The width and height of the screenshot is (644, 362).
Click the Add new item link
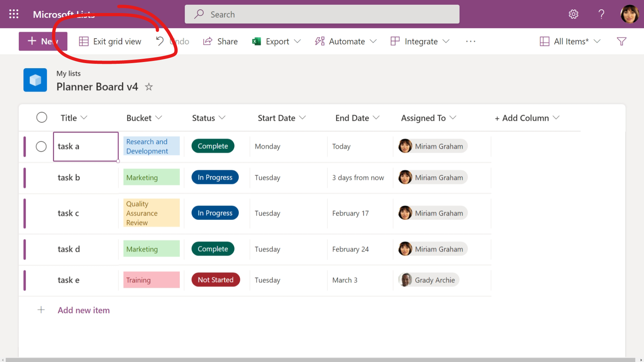84,310
